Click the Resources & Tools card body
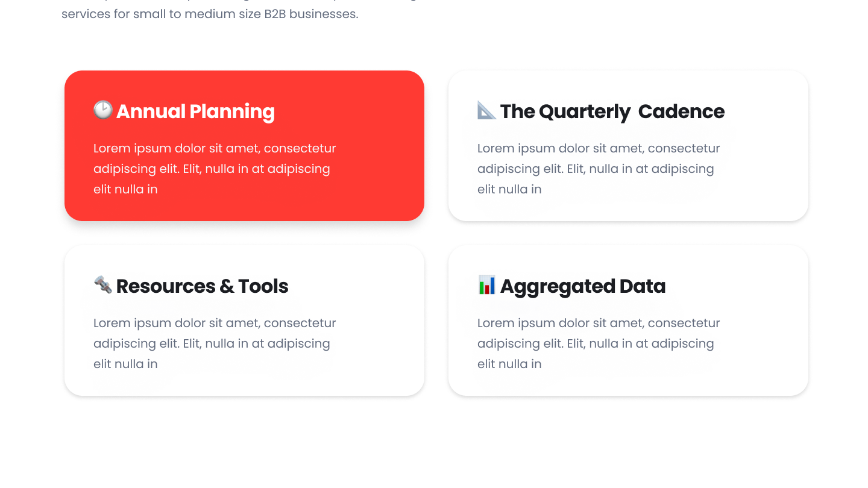868x488 pixels. pyautogui.click(x=244, y=321)
